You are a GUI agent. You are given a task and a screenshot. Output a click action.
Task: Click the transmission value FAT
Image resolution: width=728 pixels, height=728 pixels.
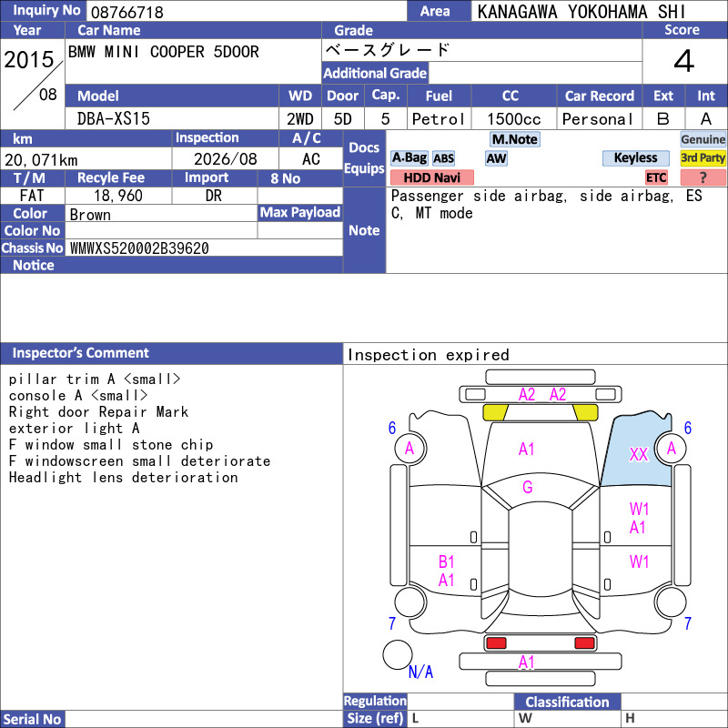32,196
